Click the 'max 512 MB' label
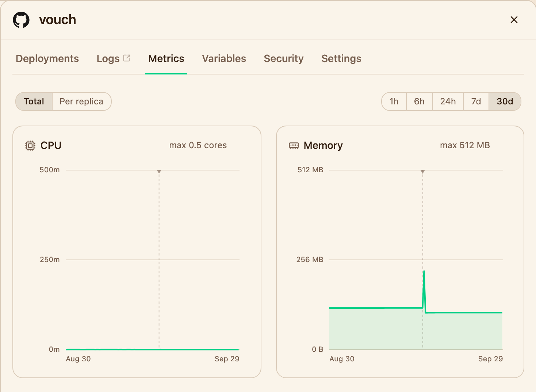Viewport: 536px width, 392px height. [465, 145]
